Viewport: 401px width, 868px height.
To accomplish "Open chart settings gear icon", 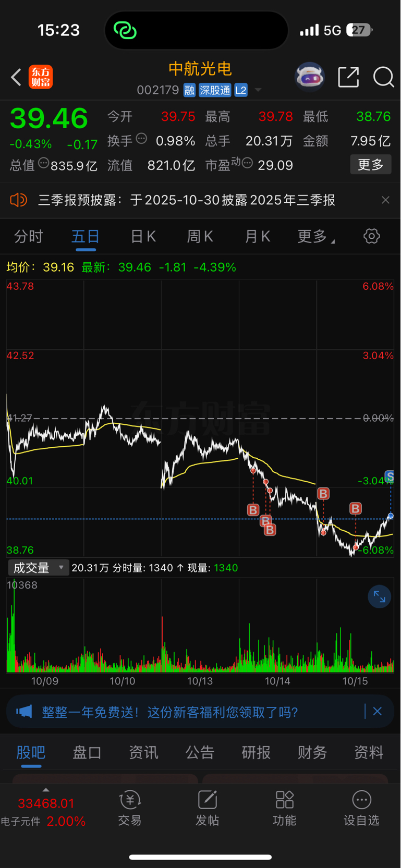I will point(372,236).
